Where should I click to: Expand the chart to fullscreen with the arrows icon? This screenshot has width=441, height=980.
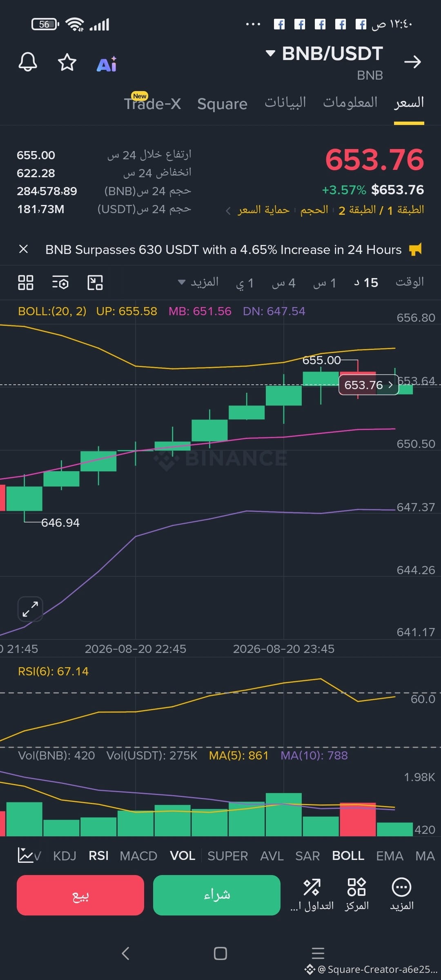click(30, 609)
